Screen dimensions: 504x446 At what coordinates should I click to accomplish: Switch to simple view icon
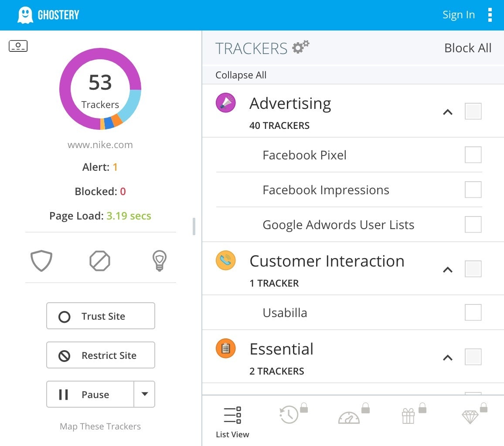[x=18, y=46]
